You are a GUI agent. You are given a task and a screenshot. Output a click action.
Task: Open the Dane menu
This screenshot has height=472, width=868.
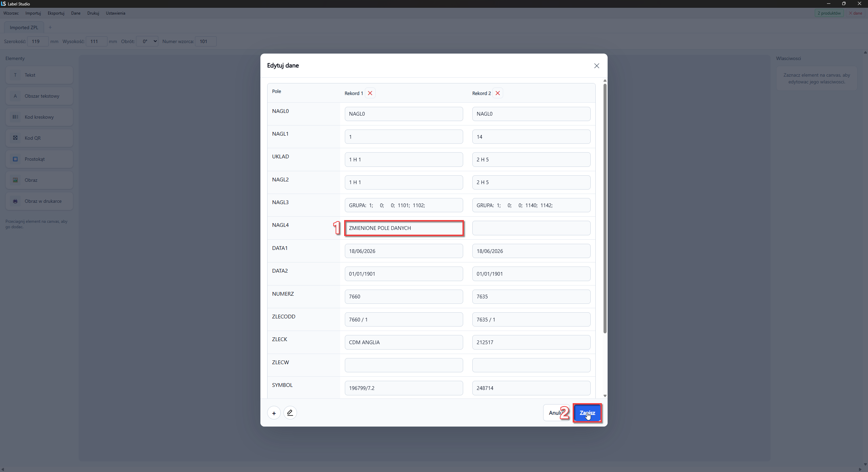point(76,13)
